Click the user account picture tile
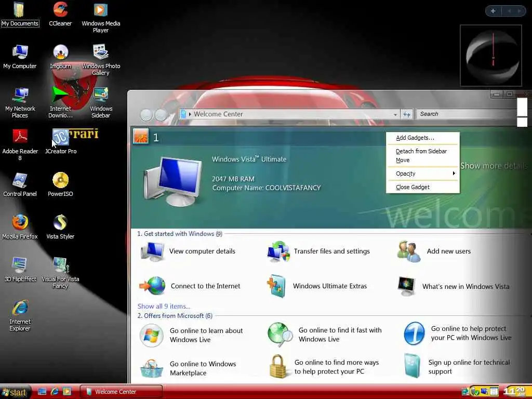The height and width of the screenshot is (399, 532). click(x=141, y=137)
